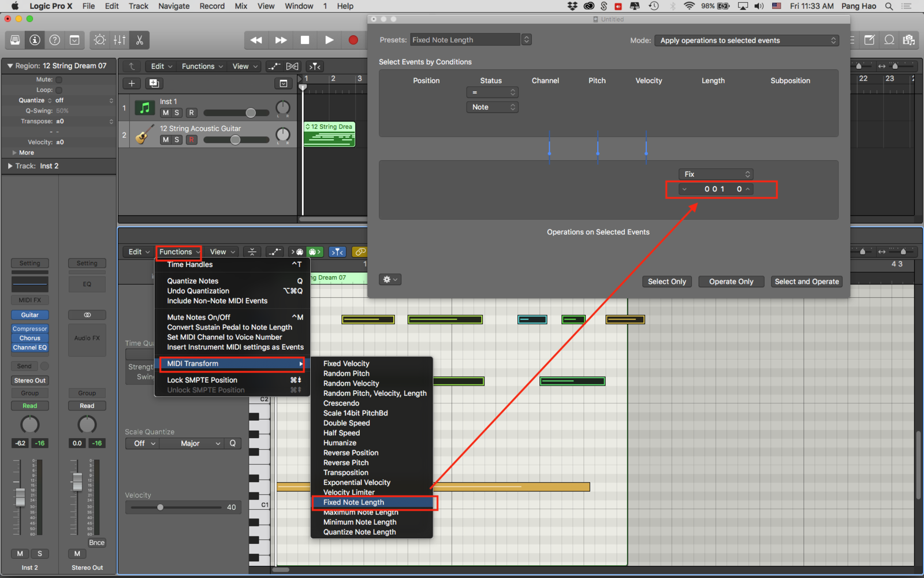This screenshot has height=578, width=924.
Task: Open the gear action menu in Transform window
Action: click(x=390, y=280)
